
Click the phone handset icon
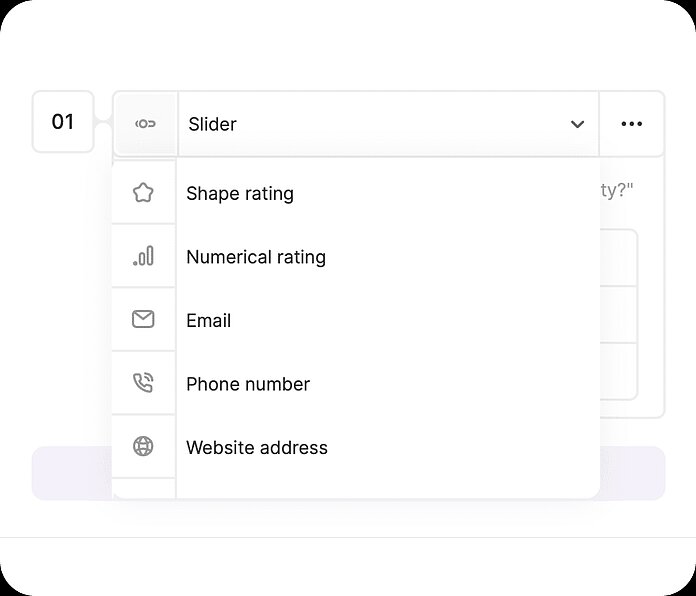pyautogui.click(x=143, y=384)
